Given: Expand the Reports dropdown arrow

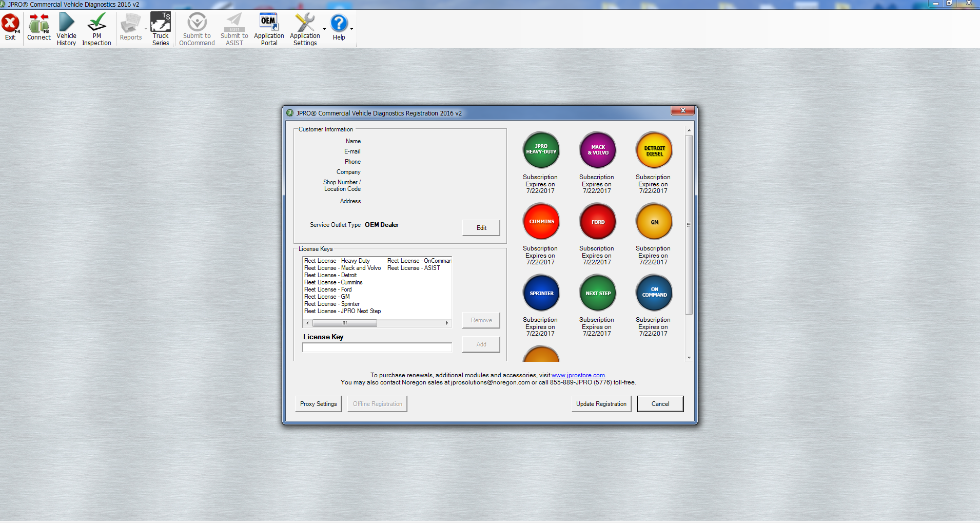Looking at the screenshot, I should (x=146, y=29).
